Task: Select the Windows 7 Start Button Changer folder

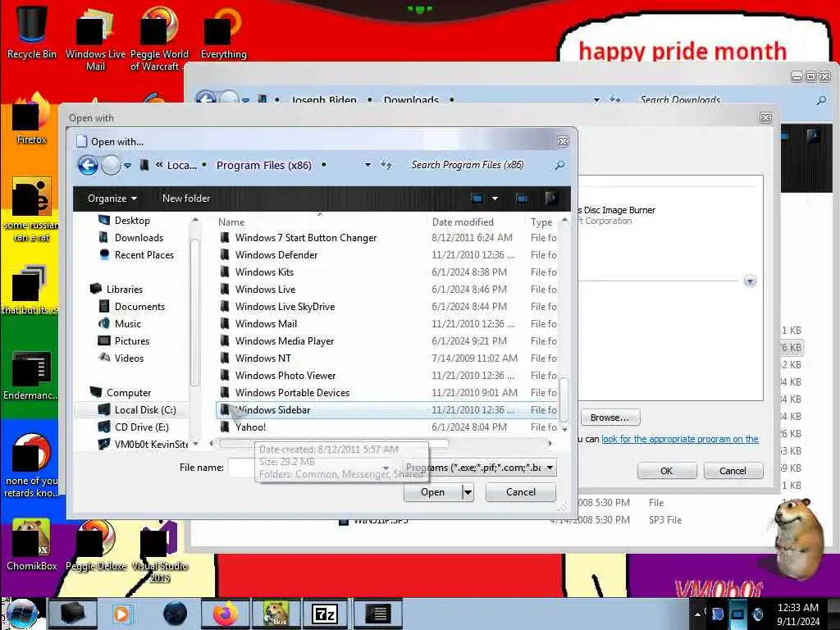Action: (x=305, y=237)
